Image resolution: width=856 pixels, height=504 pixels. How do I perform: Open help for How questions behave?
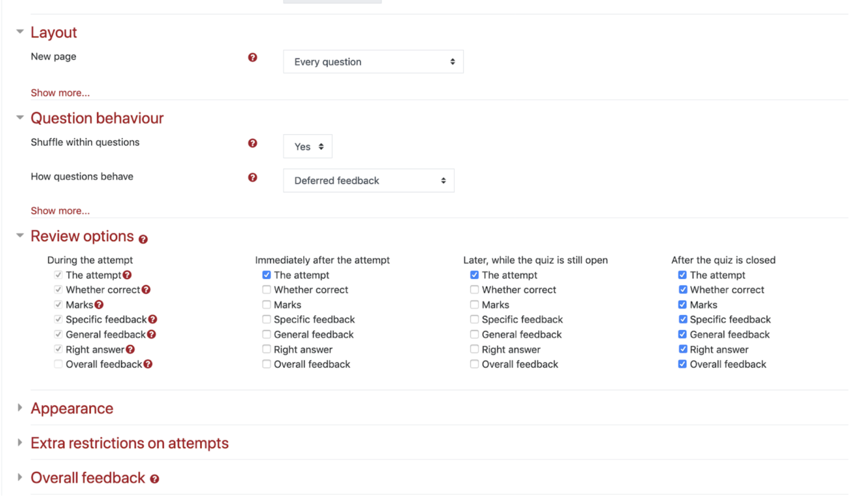pos(253,178)
